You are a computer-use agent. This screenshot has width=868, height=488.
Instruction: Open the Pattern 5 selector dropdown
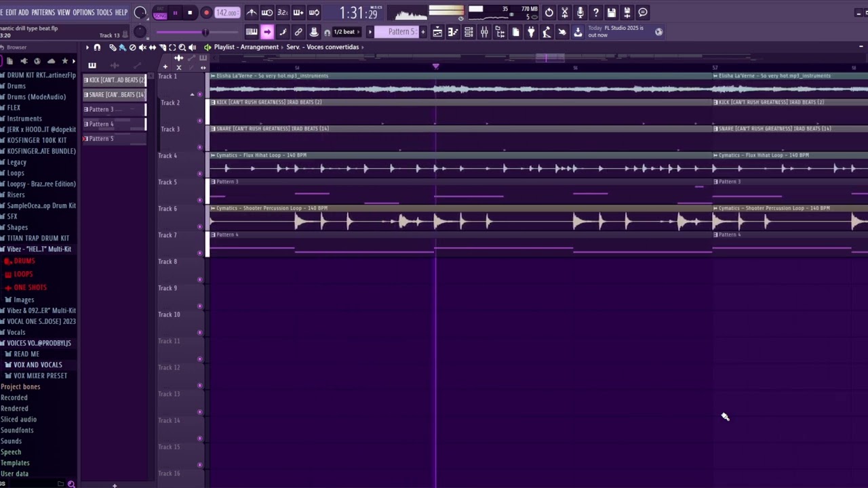click(x=397, y=32)
